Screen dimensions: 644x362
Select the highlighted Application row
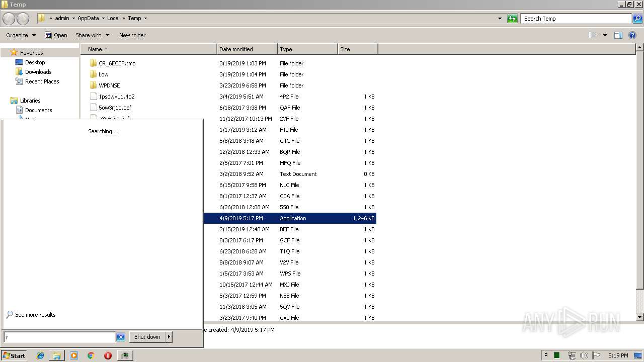[290, 218]
